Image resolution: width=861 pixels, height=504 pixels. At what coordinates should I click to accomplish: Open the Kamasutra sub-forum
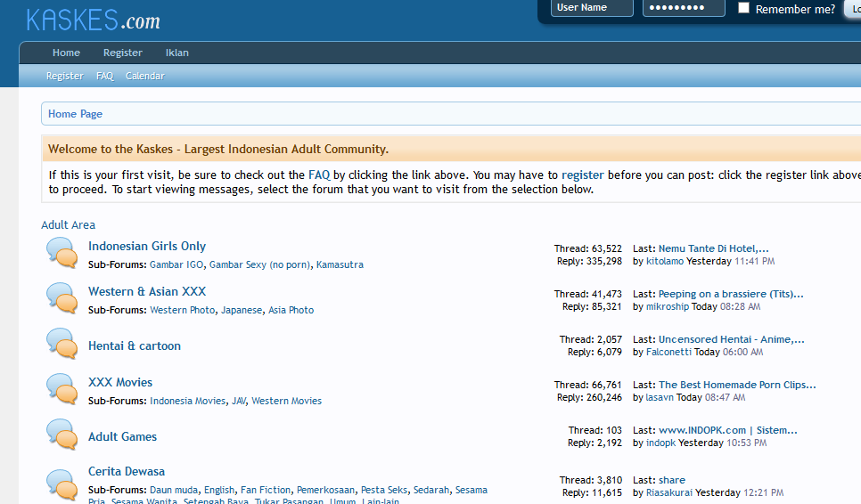point(340,264)
